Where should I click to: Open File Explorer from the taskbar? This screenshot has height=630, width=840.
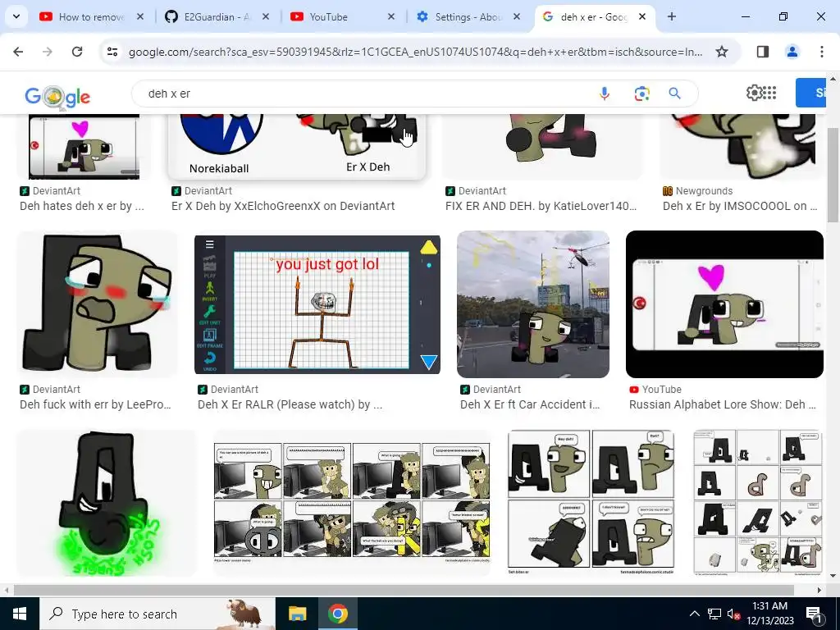297,614
